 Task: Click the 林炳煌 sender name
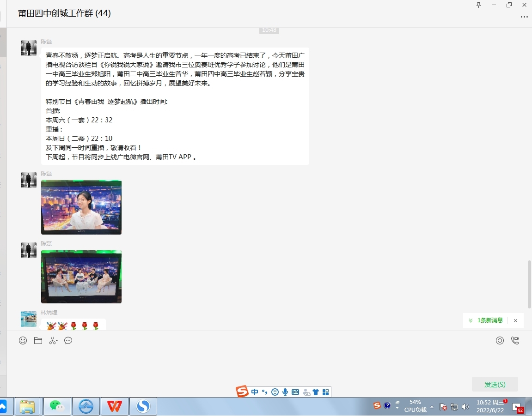[x=49, y=312]
